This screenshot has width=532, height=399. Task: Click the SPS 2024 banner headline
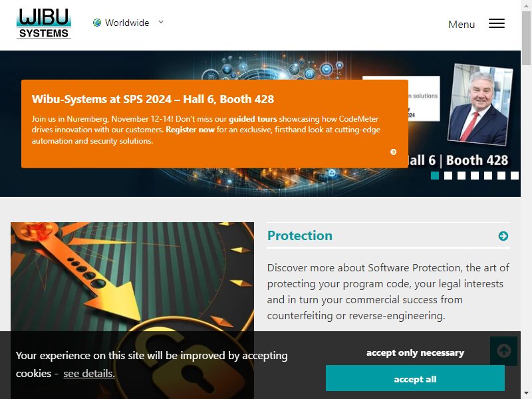point(153,99)
